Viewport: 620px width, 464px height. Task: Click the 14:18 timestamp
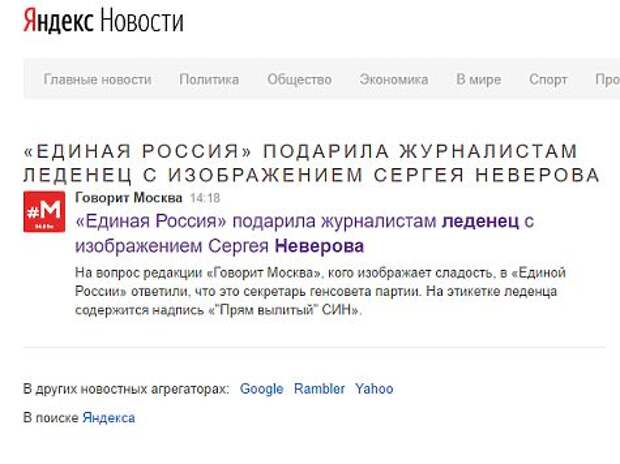(205, 198)
